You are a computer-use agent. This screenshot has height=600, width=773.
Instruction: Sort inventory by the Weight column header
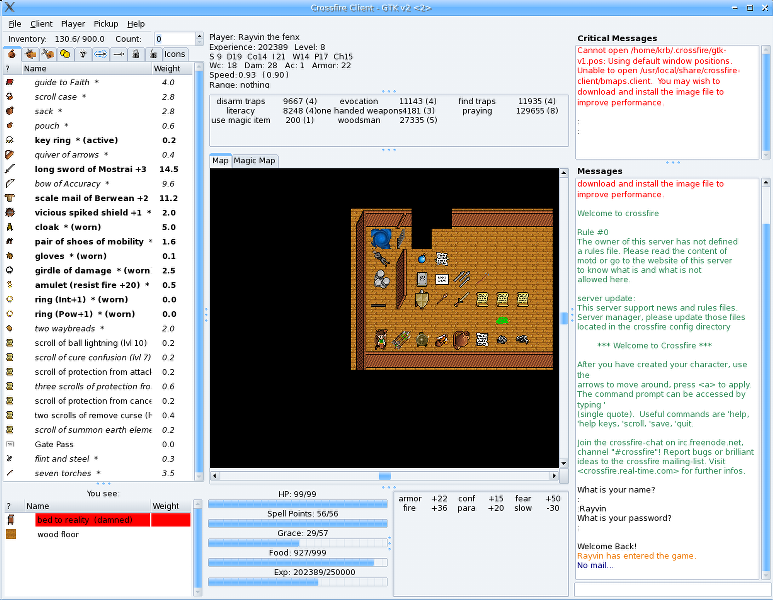(166, 69)
